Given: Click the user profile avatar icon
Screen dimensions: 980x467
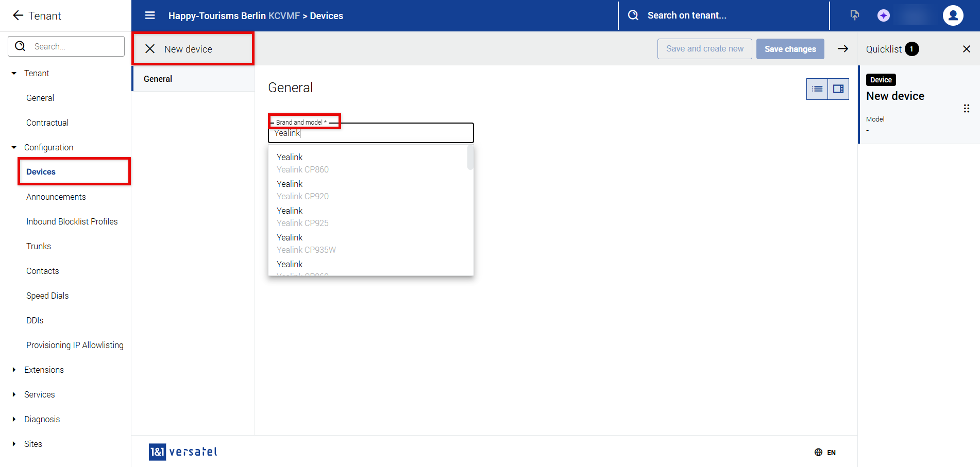Looking at the screenshot, I should point(953,15).
